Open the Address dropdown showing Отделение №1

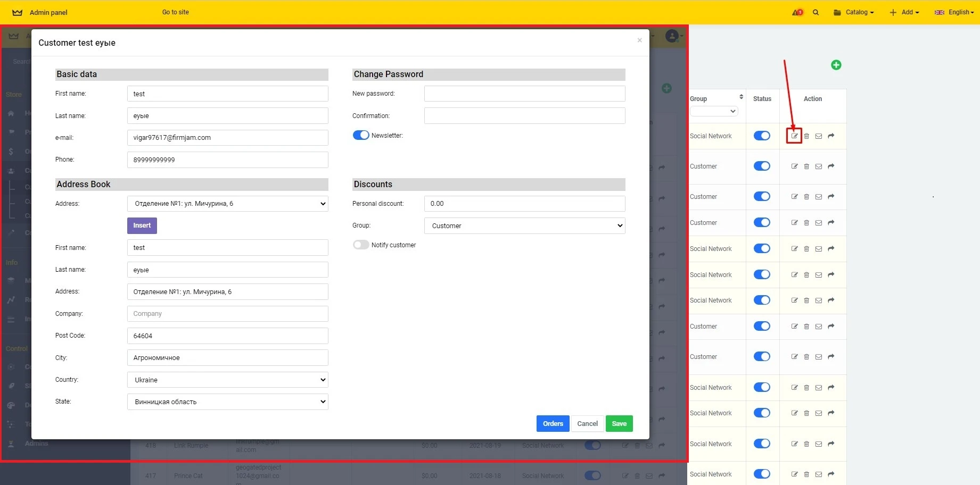(227, 203)
